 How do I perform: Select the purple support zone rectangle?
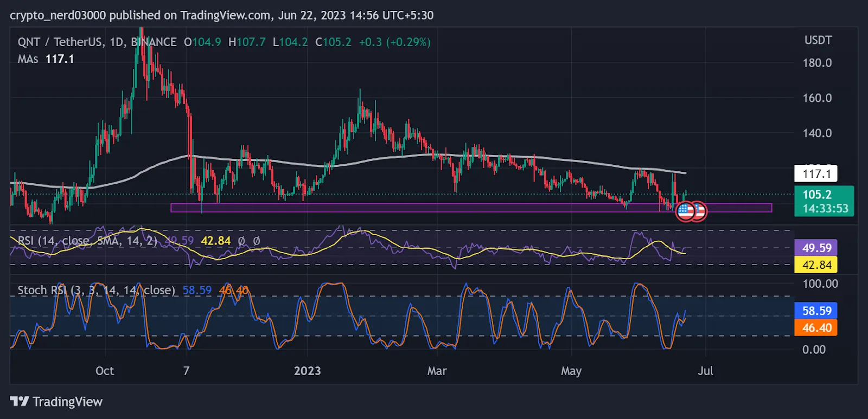pos(471,208)
